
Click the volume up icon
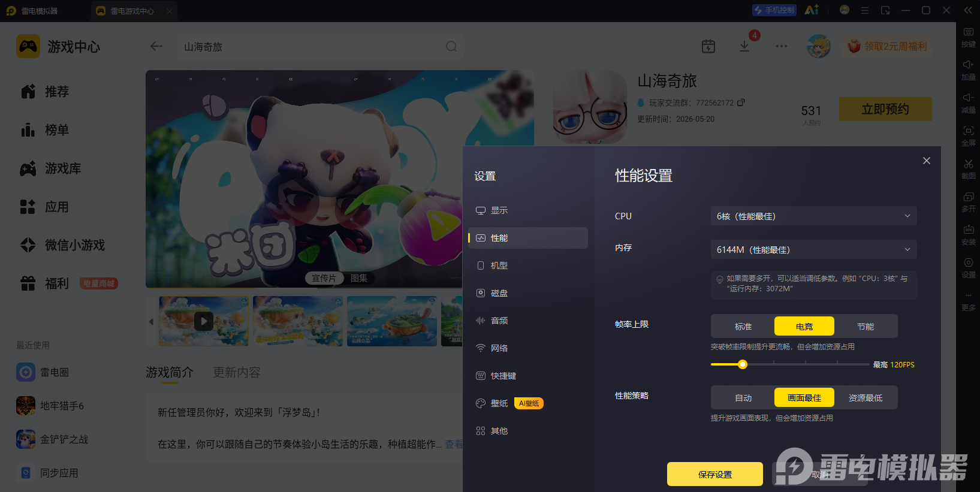point(968,65)
